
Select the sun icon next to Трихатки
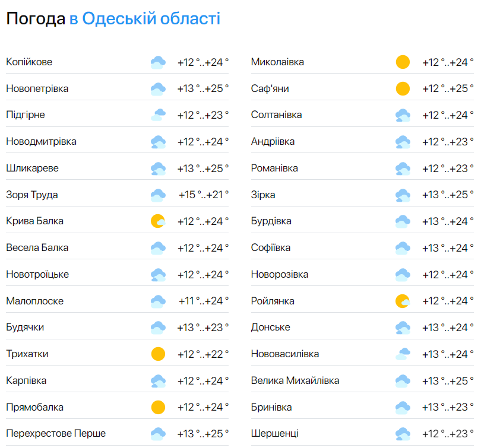tap(156, 354)
